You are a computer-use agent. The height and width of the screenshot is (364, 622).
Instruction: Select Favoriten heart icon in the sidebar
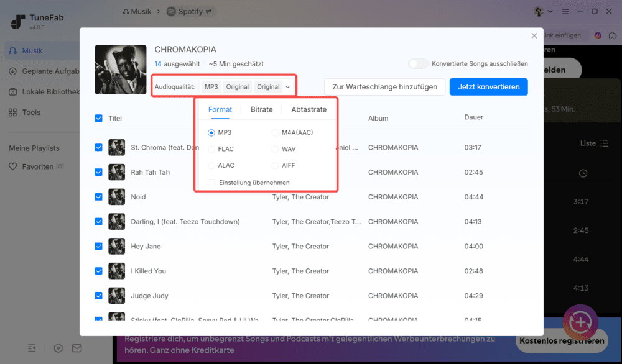14,166
